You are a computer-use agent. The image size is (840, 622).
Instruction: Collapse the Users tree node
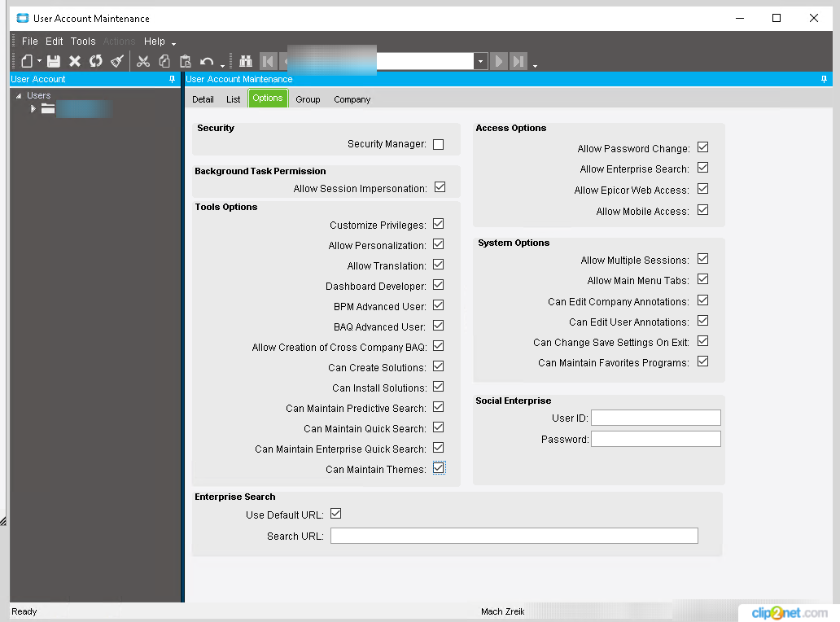(19, 96)
